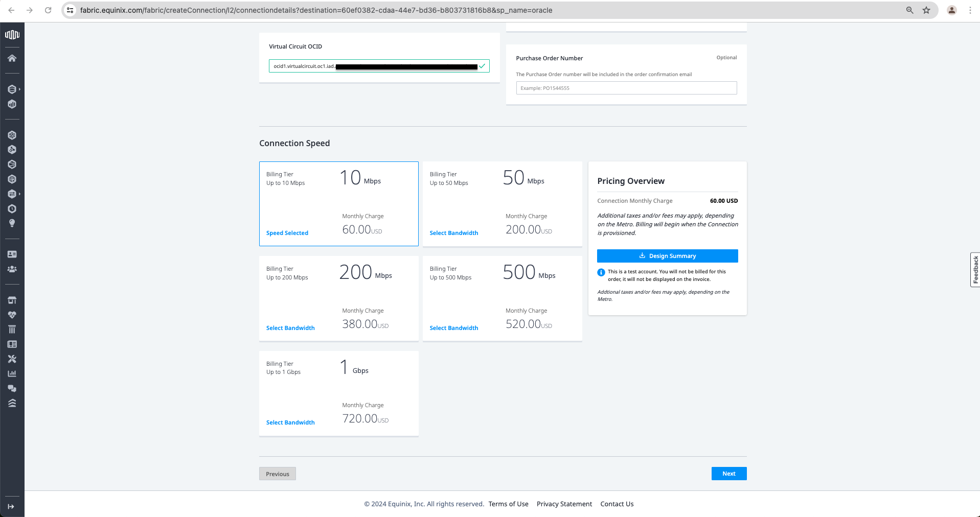The image size is (980, 517).
Task: Open the bar chart reports sidebar icon
Action: pos(12,373)
